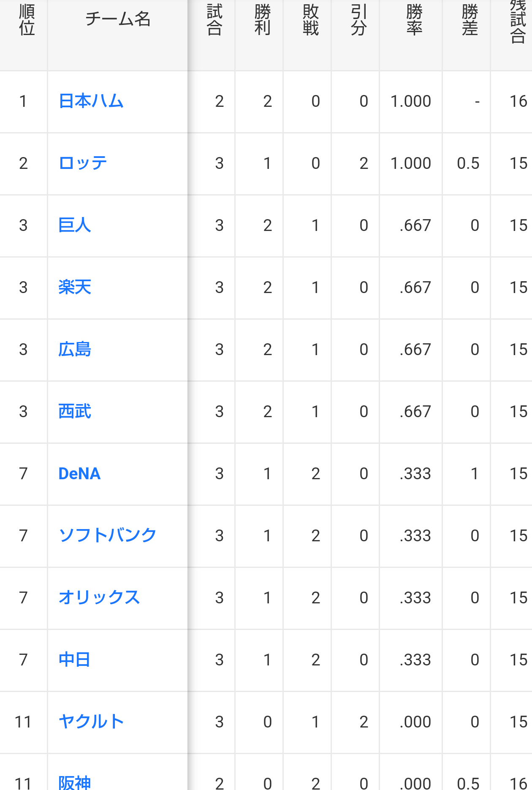Select the オリックス team link
Image resolution: width=532 pixels, height=790 pixels.
(99, 598)
